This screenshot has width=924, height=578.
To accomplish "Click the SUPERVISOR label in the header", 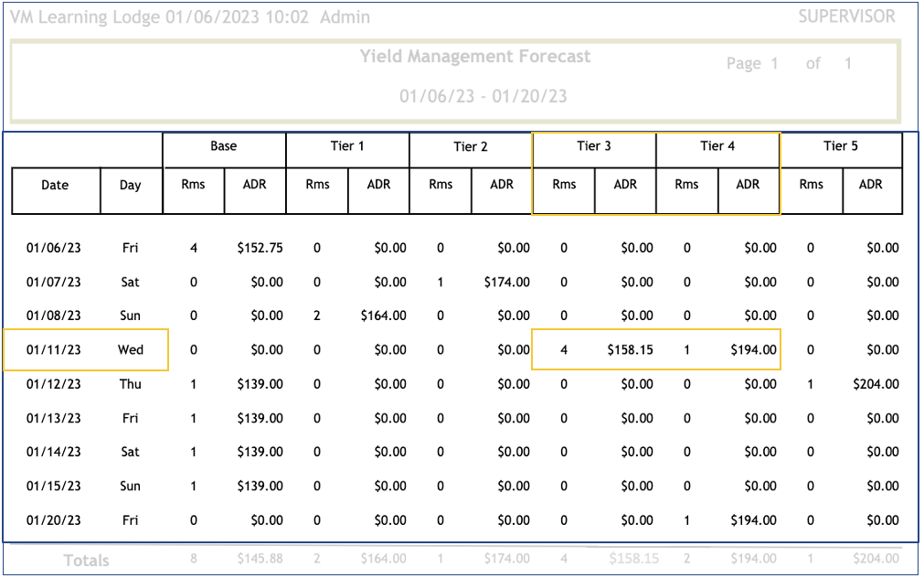I will [846, 16].
